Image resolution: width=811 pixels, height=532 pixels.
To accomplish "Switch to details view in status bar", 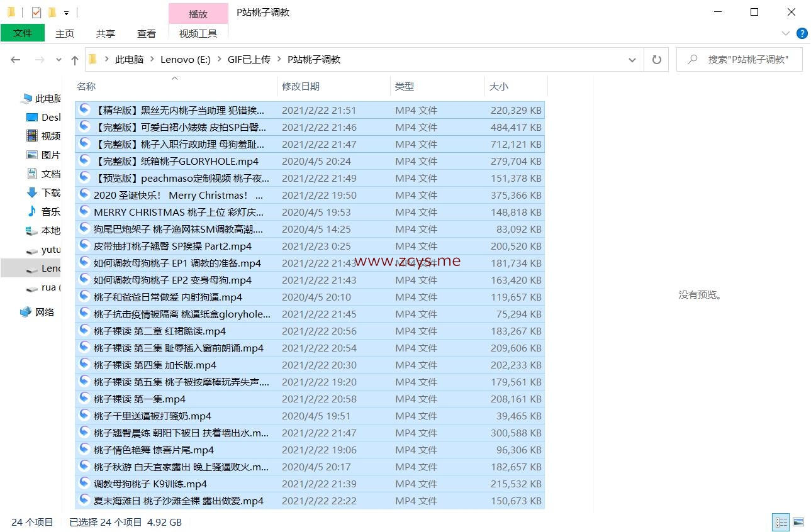I will pyautogui.click(x=781, y=522).
